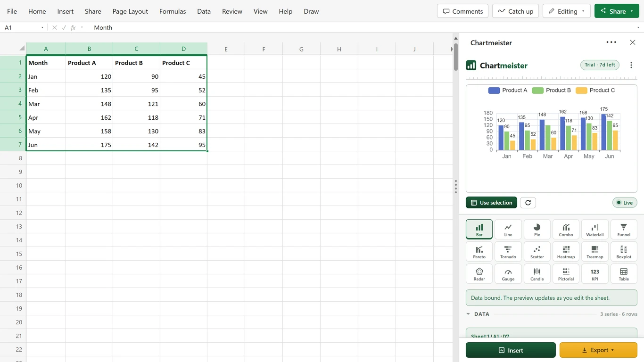This screenshot has height=362, width=644.
Task: Select the Treemap chart type
Action: [x=595, y=252]
